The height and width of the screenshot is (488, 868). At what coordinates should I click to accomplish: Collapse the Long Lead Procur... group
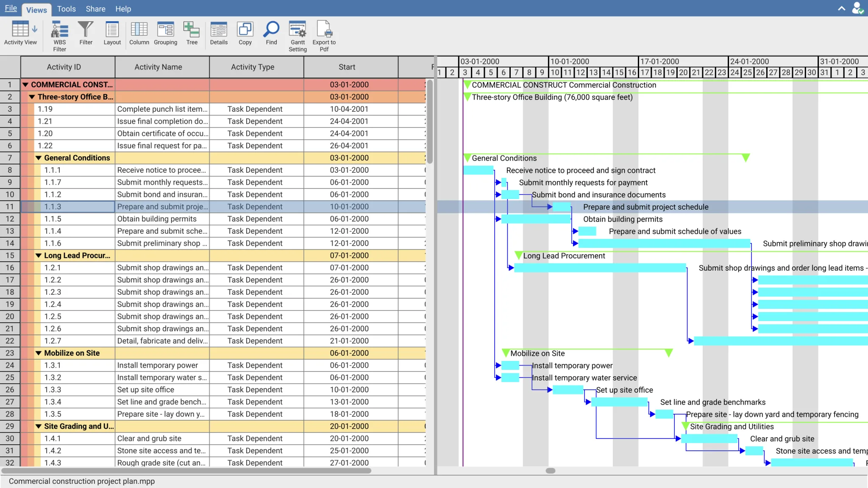coord(39,255)
